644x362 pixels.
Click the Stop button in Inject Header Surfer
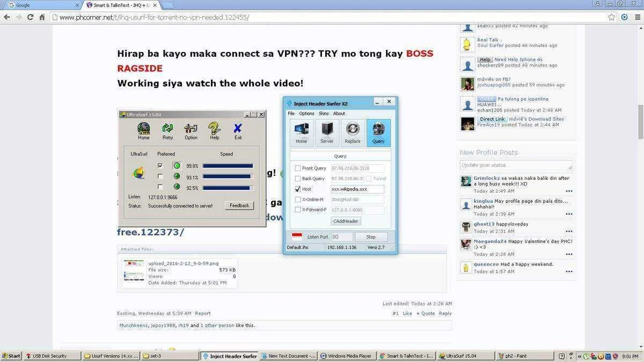point(371,237)
